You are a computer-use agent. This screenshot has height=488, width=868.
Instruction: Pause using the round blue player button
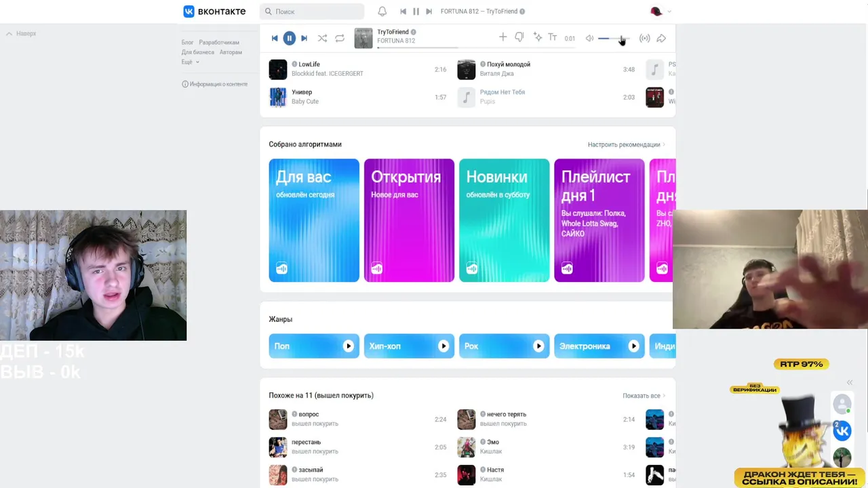coord(289,39)
